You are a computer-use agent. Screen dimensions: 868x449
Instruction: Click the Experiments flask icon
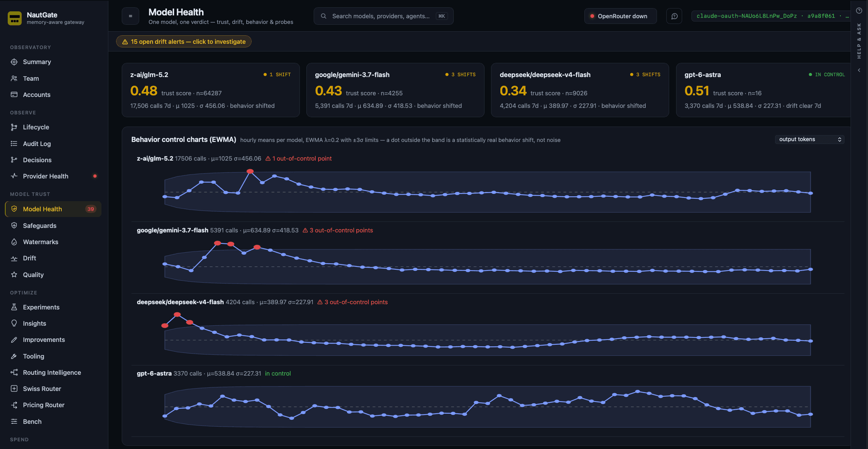[14, 307]
